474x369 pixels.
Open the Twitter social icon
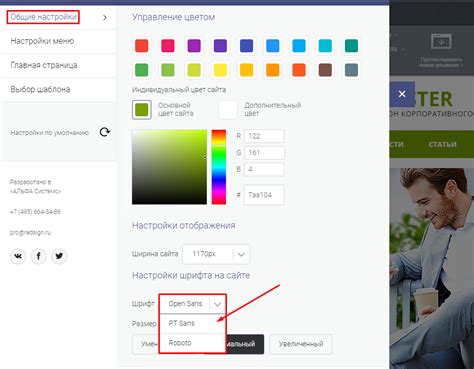point(59,256)
